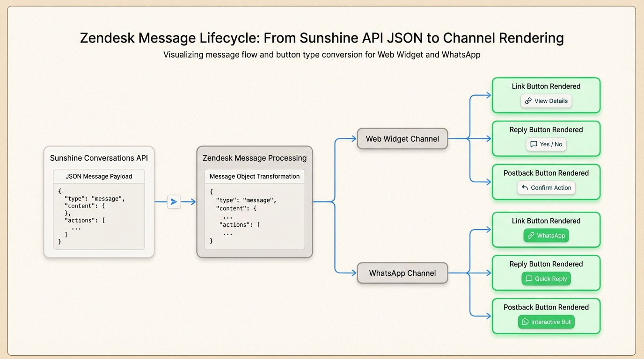Screen dimensions: 644x359
Task: Select the Zendesk Message Processing heading
Action: click(x=255, y=158)
